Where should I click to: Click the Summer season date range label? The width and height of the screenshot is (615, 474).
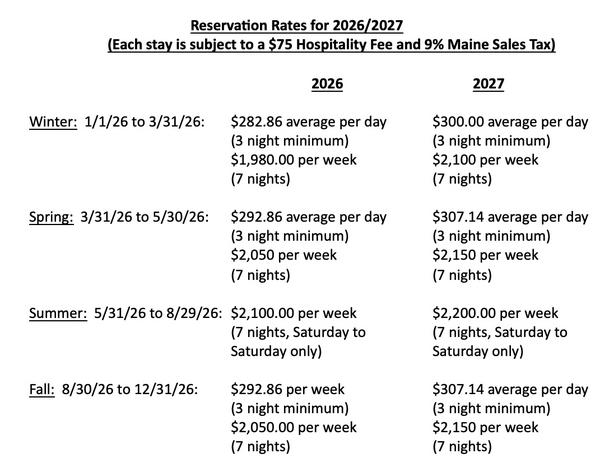126,313
